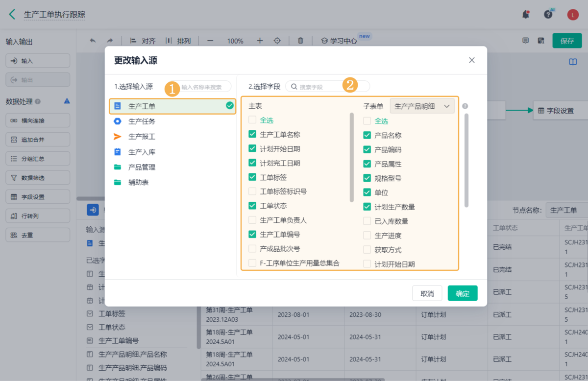Select 生产工单 input source
The width and height of the screenshot is (588, 381).
tap(172, 106)
